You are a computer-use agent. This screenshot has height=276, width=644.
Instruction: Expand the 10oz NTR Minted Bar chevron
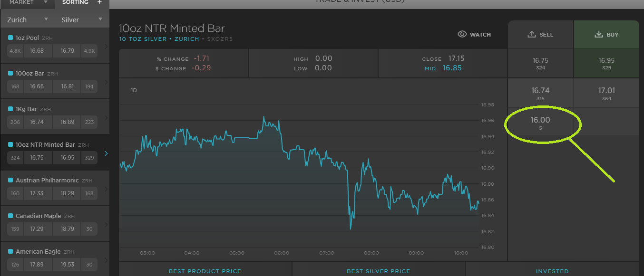coord(106,153)
